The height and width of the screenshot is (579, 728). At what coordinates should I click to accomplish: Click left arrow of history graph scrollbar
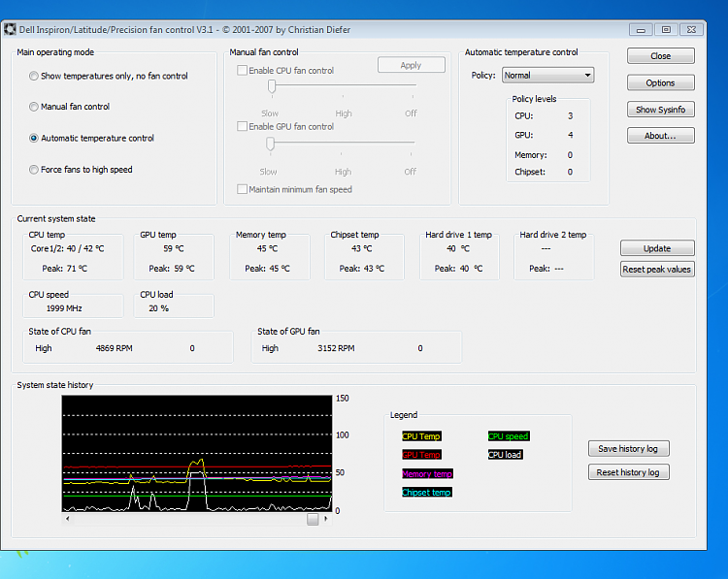click(68, 519)
